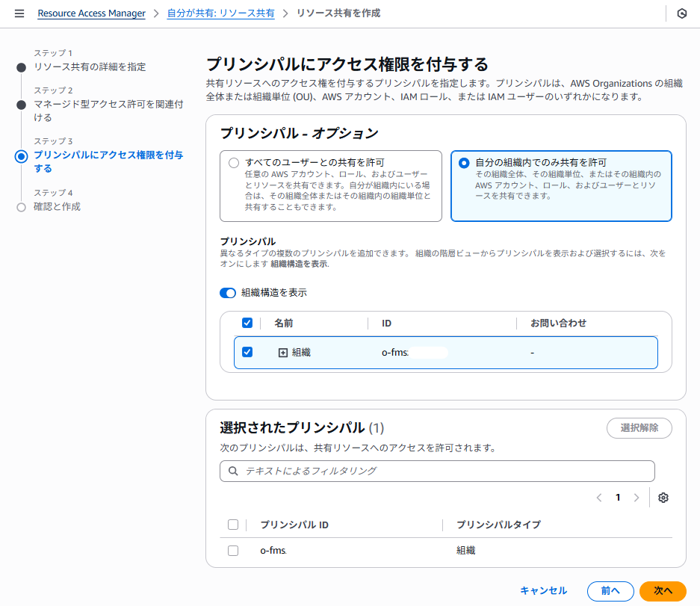Click the お問い合わせ column header
The image size is (700, 606).
click(x=558, y=324)
